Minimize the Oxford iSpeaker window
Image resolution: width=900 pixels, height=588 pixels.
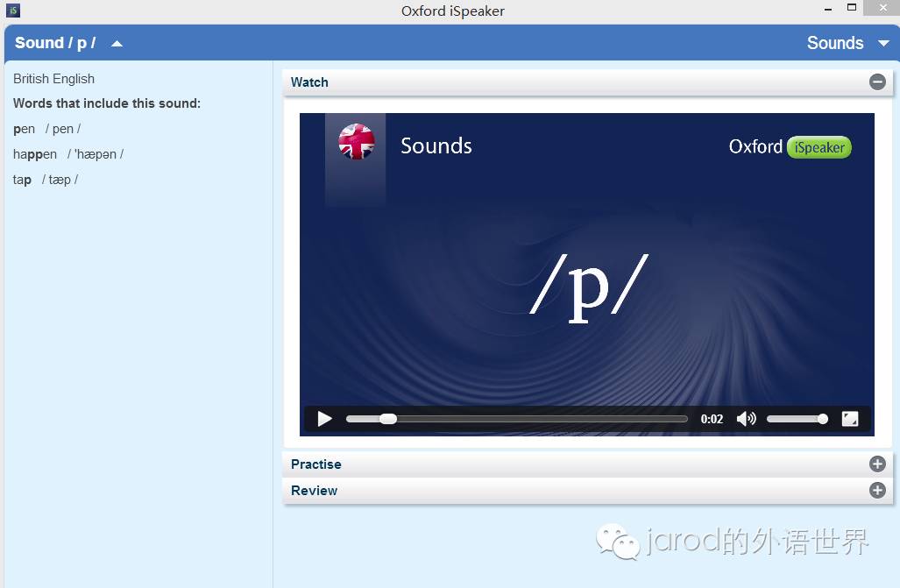pos(827,9)
